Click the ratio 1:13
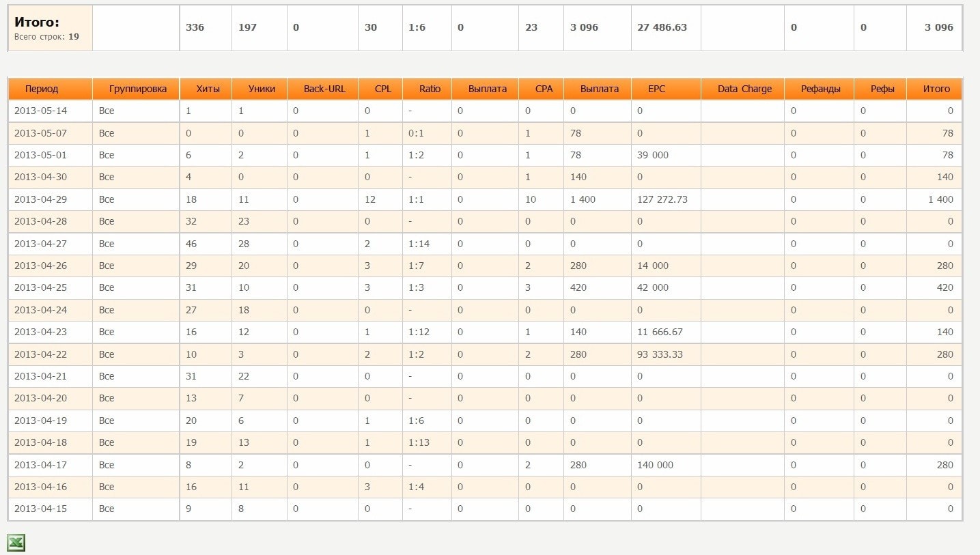The height and width of the screenshot is (555, 980). coord(419,442)
